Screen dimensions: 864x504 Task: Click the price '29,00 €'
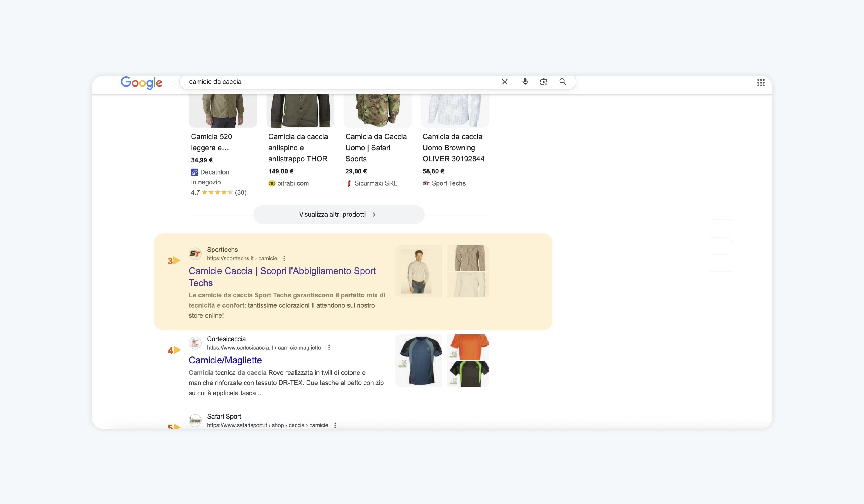pos(356,171)
